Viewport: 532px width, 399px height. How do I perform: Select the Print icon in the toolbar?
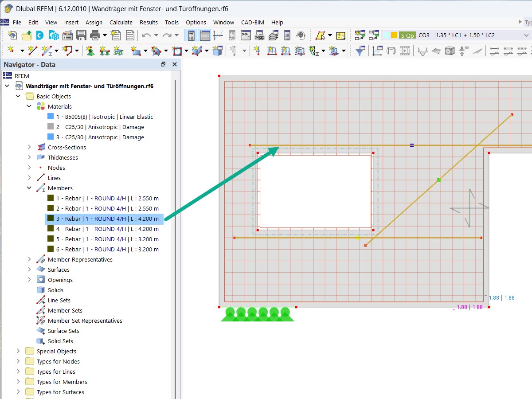pyautogui.click(x=94, y=35)
